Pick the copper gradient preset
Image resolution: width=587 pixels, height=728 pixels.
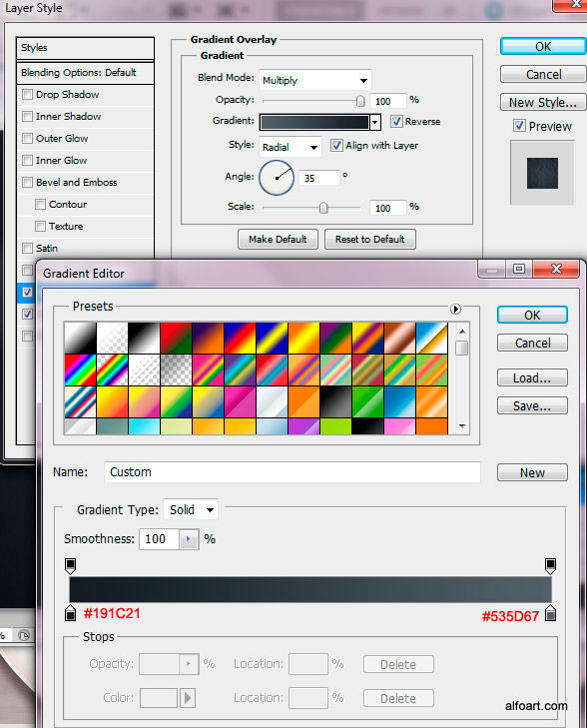pyautogui.click(x=400, y=338)
